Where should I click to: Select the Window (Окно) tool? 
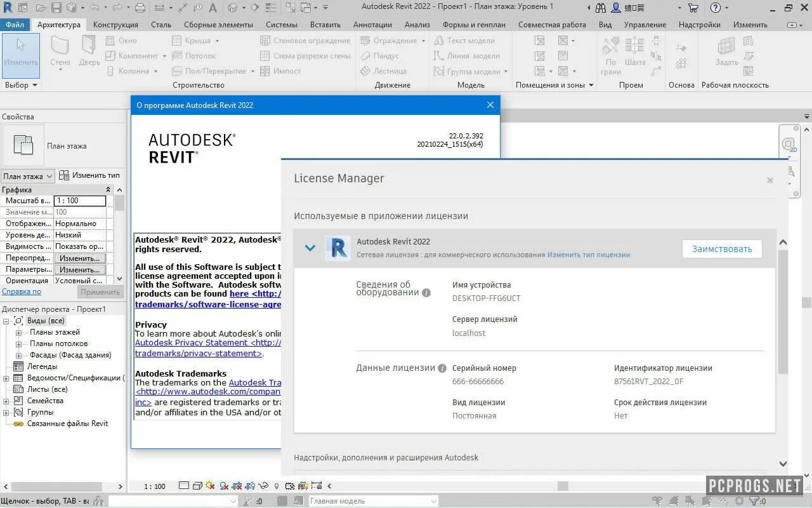122,40
